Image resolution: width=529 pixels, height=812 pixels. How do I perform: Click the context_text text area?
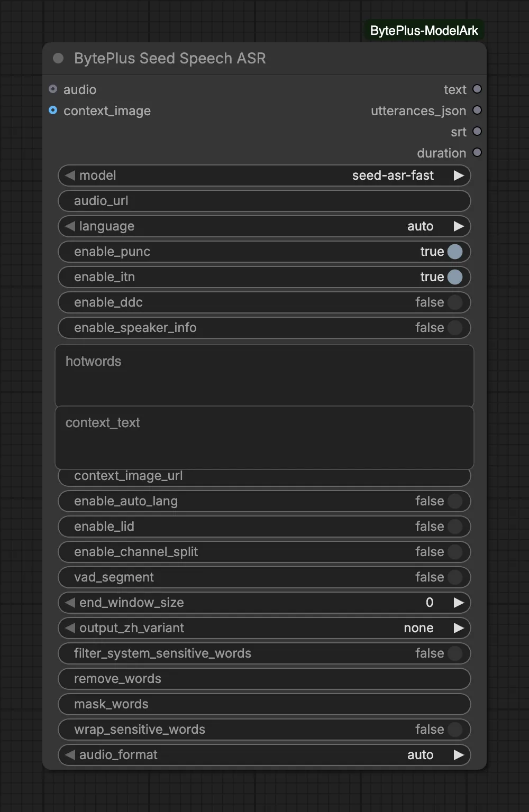click(264, 438)
